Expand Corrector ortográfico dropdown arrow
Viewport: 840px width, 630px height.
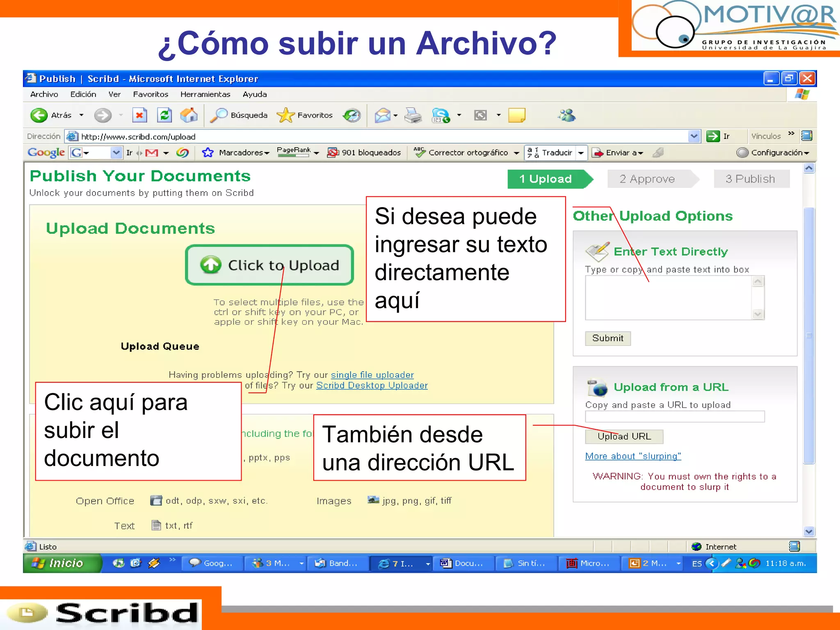[x=516, y=153]
